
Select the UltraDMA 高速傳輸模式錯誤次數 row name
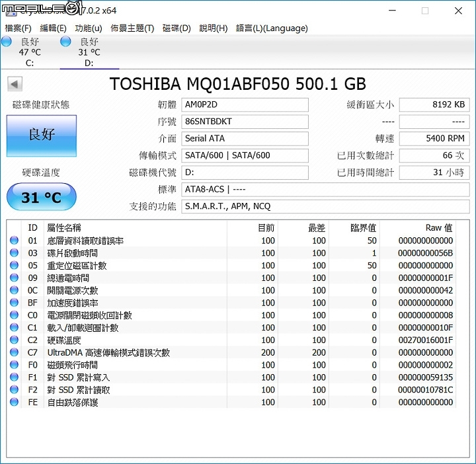108,353
